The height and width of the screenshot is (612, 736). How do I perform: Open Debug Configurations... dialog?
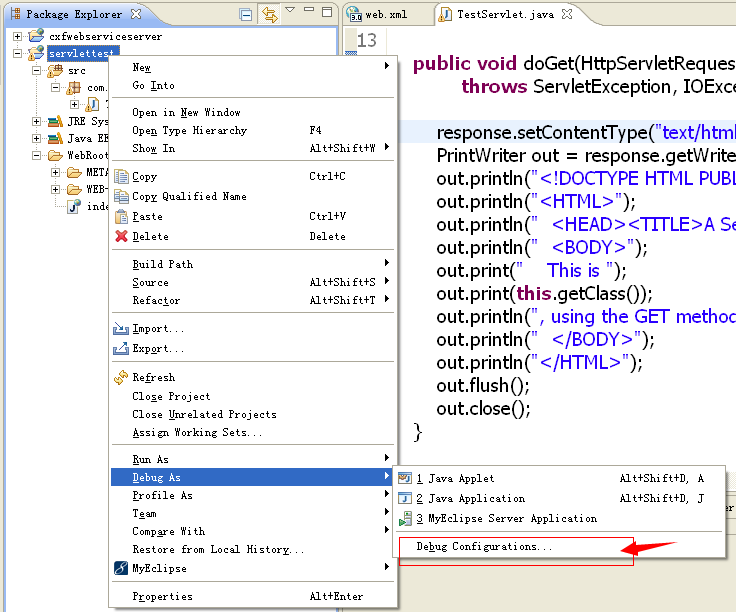[484, 547]
